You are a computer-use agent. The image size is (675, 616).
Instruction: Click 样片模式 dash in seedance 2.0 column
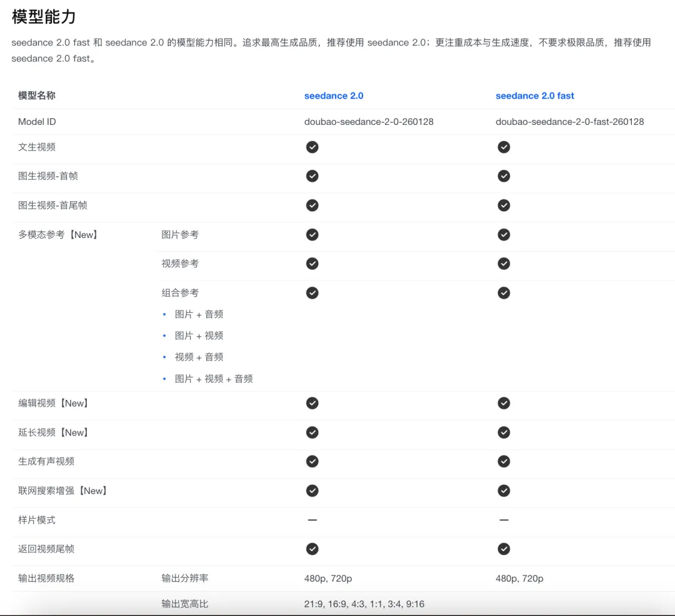pos(312,520)
